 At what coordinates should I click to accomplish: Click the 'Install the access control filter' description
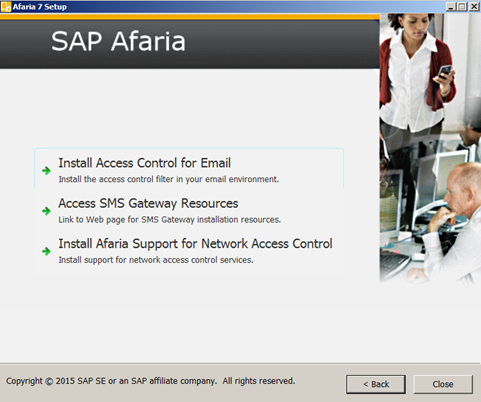coord(169,179)
